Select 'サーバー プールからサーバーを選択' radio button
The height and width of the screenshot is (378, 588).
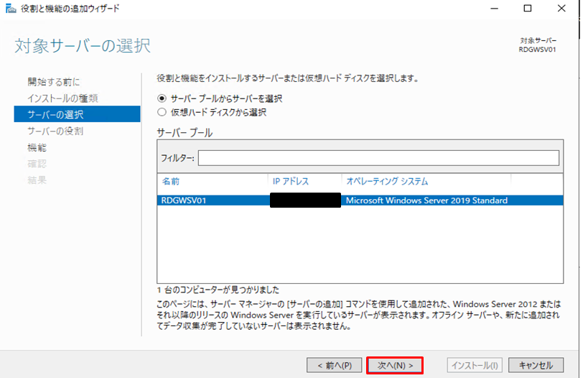[162, 98]
